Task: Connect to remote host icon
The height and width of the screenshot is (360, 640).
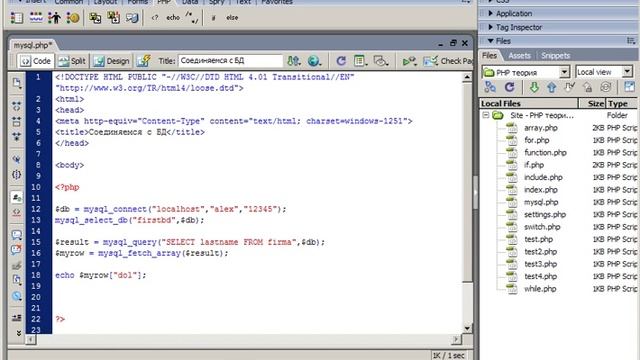Action: 490,87
